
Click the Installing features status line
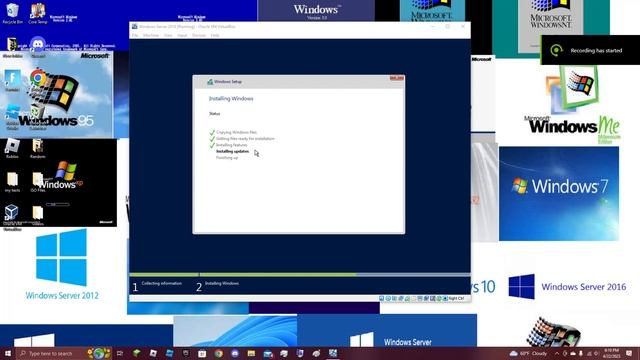pos(231,145)
